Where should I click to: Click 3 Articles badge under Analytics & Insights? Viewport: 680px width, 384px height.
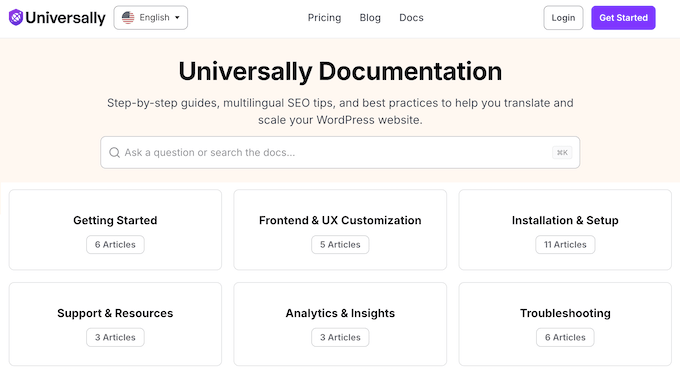pos(340,338)
